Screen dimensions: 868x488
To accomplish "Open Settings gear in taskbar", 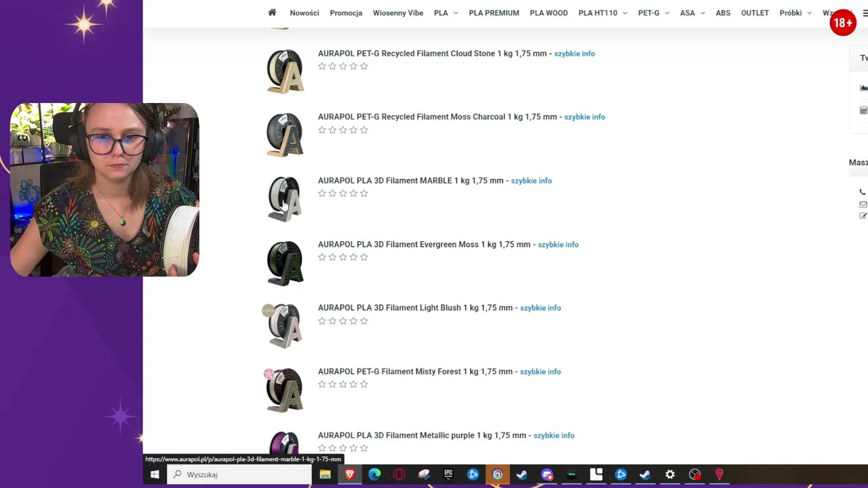I will point(670,474).
